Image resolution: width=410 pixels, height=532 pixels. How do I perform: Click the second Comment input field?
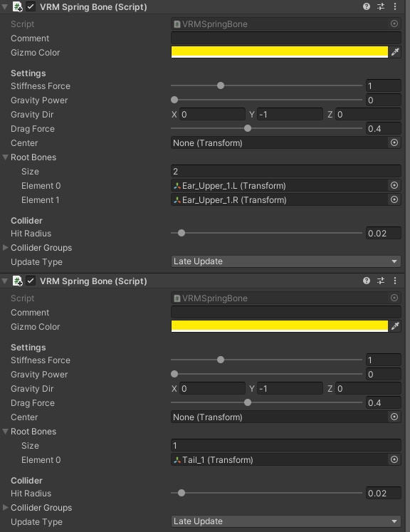286,312
